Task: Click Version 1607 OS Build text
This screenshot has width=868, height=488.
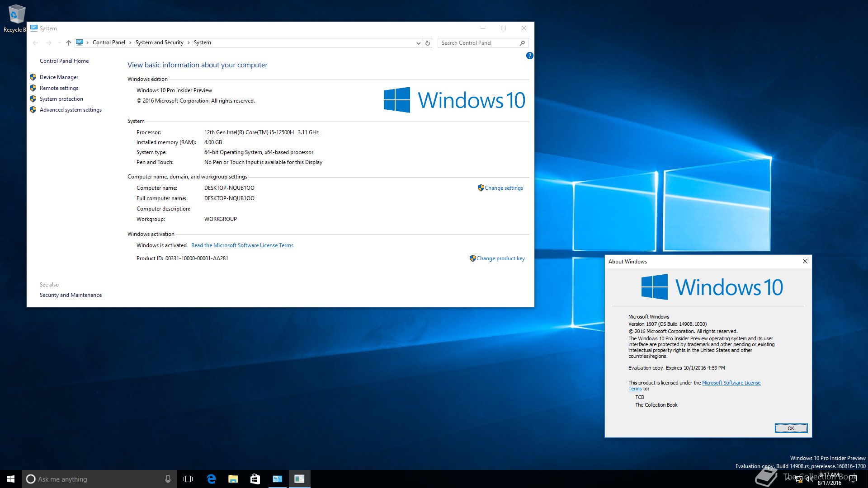Action: [667, 324]
